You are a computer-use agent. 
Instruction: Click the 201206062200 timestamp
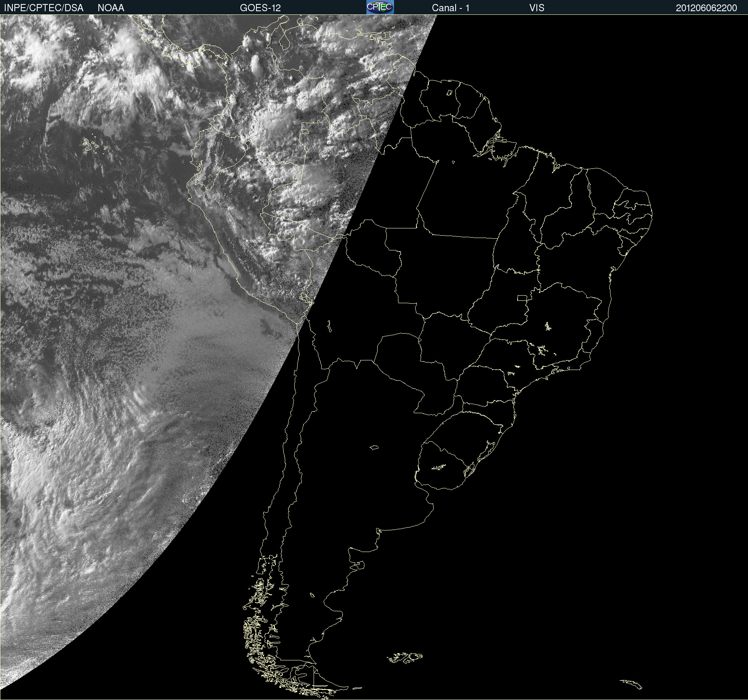pyautogui.click(x=706, y=8)
